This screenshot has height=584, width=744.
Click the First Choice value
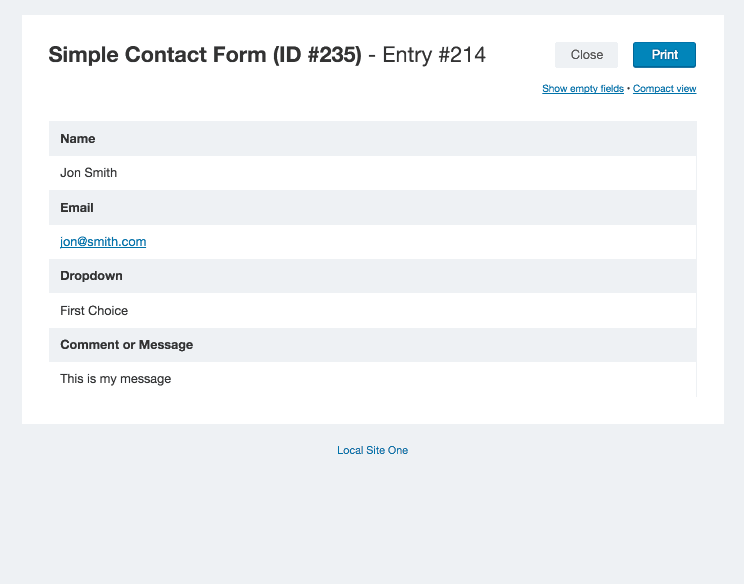94,310
